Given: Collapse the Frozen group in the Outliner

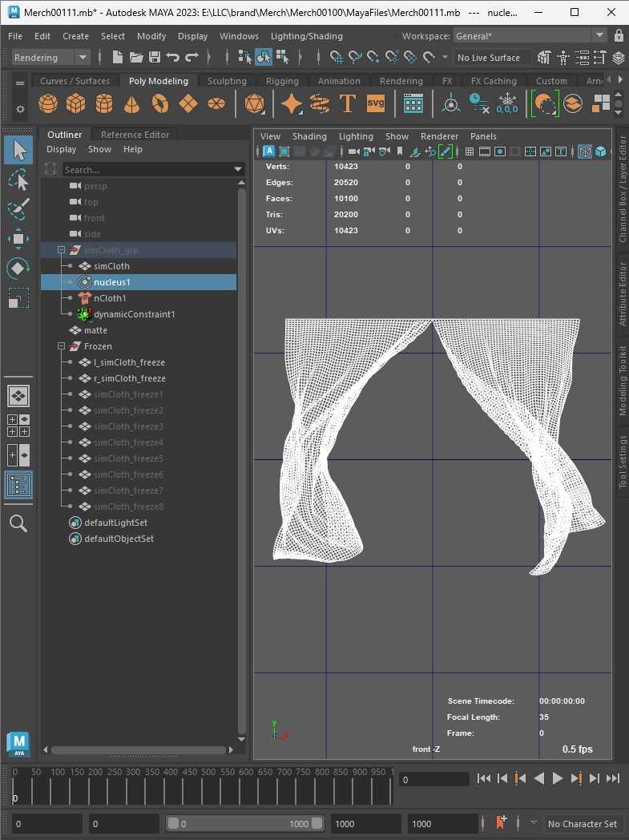Looking at the screenshot, I should point(61,346).
